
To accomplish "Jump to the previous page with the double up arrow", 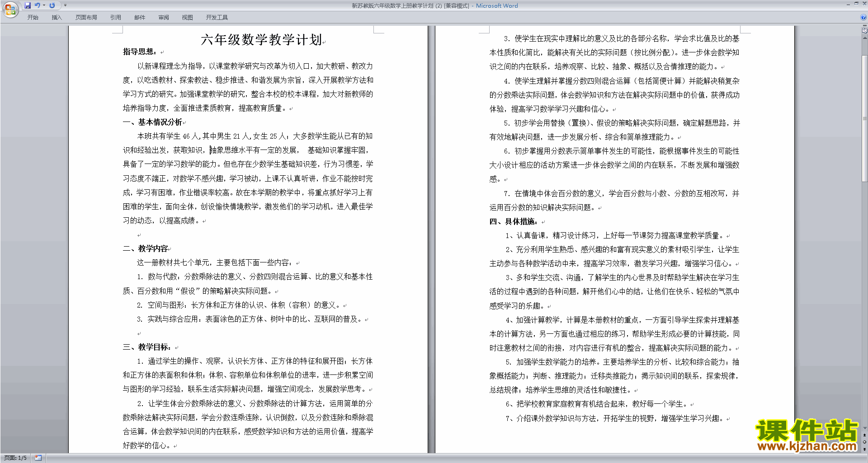I will tap(865, 435).
